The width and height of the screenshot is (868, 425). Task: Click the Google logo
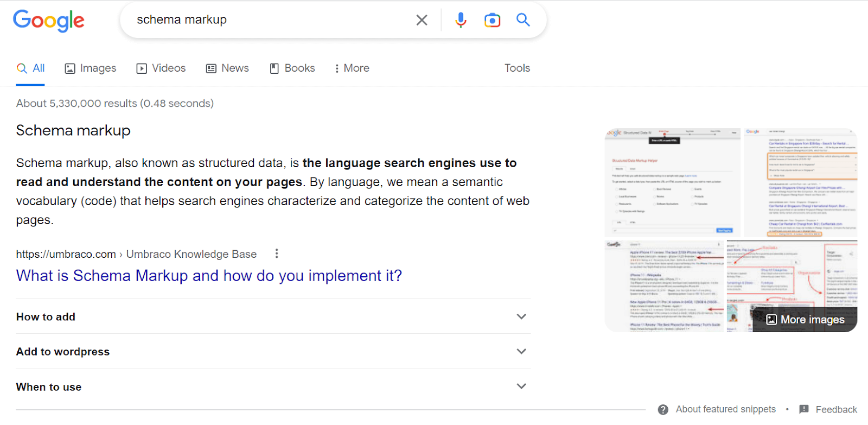tap(48, 21)
